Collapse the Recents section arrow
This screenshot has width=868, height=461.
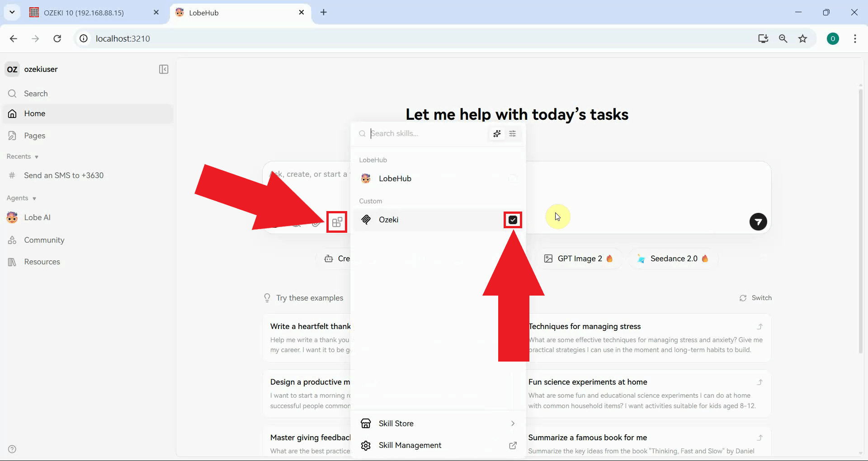click(36, 157)
